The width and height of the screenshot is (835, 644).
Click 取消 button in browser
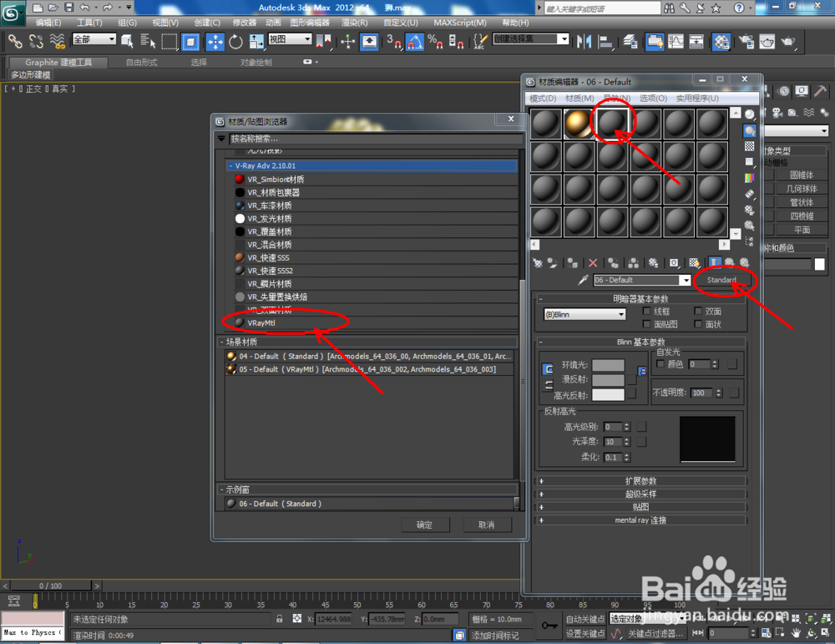coord(486,525)
